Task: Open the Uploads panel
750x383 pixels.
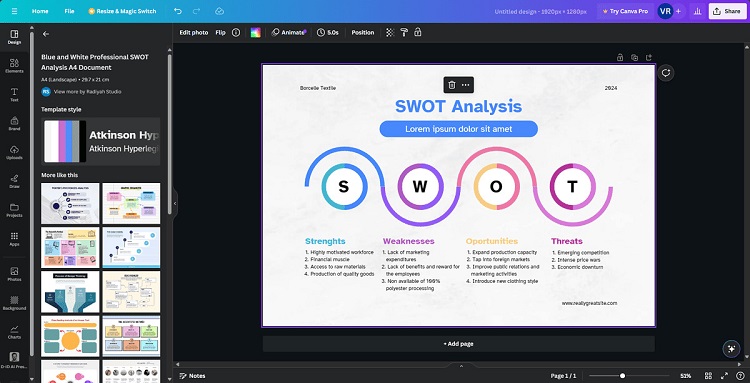Action: (x=14, y=152)
